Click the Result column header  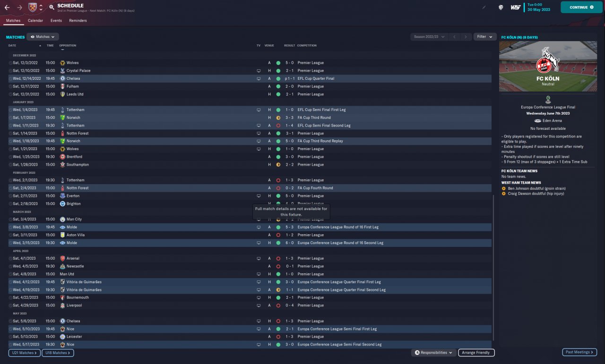[x=289, y=46]
